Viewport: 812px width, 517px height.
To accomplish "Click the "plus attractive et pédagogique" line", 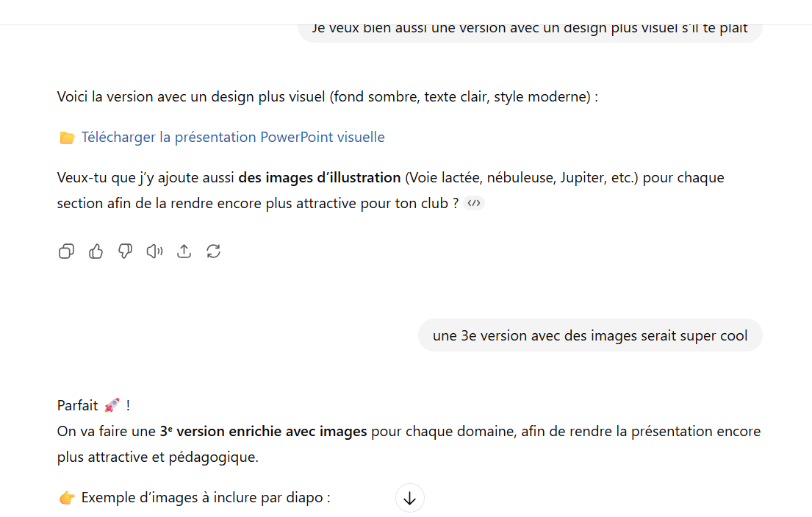I will [x=158, y=457].
